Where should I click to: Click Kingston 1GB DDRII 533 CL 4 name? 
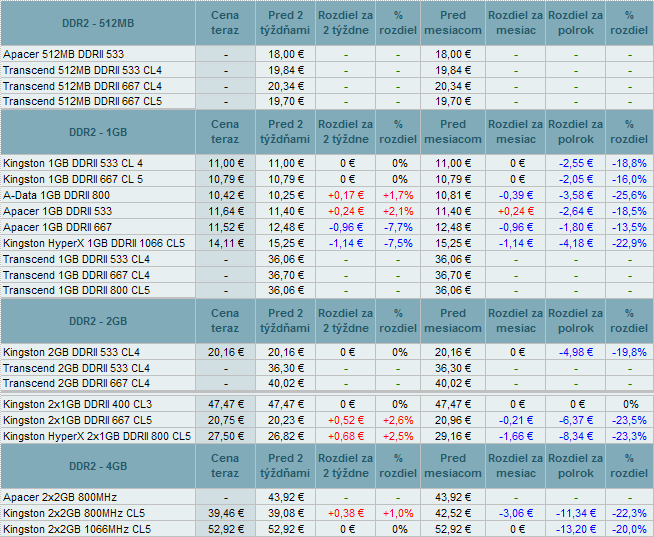click(x=73, y=163)
